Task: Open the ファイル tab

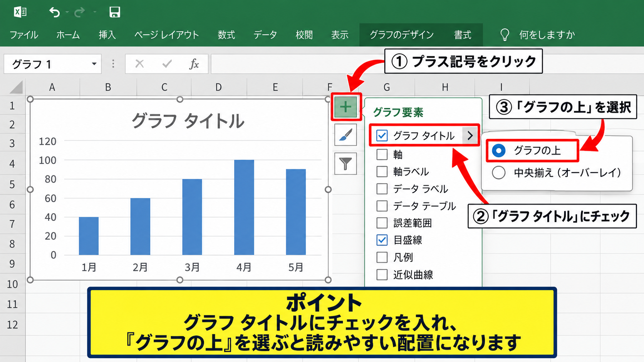Action: (x=24, y=35)
